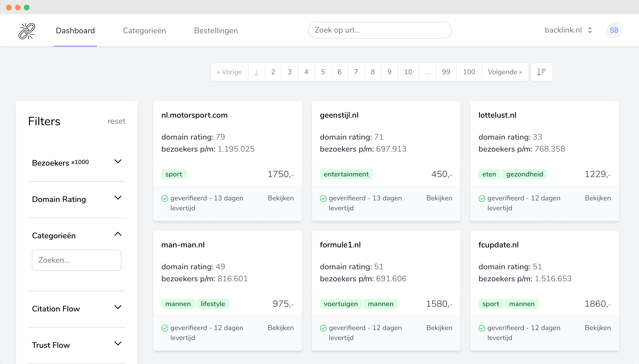Click the backlink logo icon
The width and height of the screenshot is (639, 364).
click(27, 31)
